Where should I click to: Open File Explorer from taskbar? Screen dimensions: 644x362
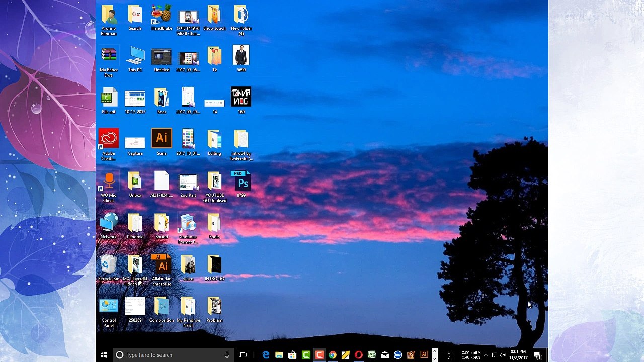279,355
